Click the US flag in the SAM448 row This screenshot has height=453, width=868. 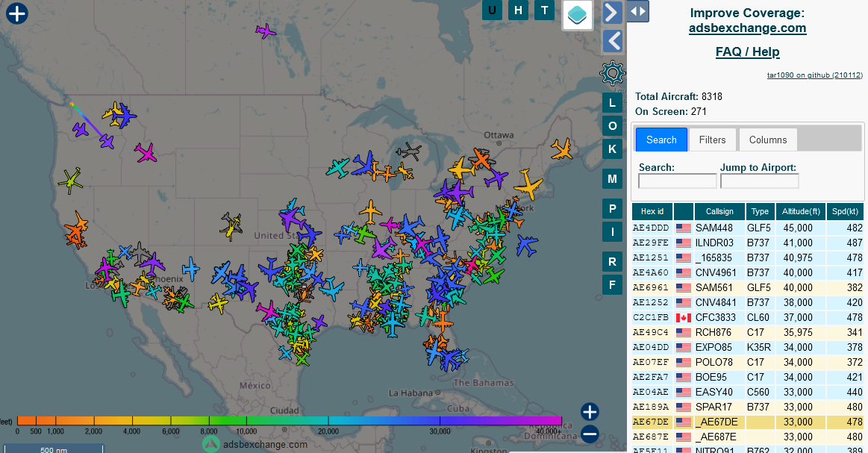[684, 228]
